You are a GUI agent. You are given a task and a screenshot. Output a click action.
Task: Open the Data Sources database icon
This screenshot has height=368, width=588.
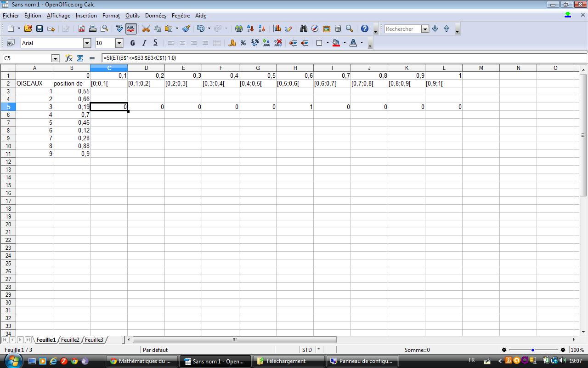(338, 29)
